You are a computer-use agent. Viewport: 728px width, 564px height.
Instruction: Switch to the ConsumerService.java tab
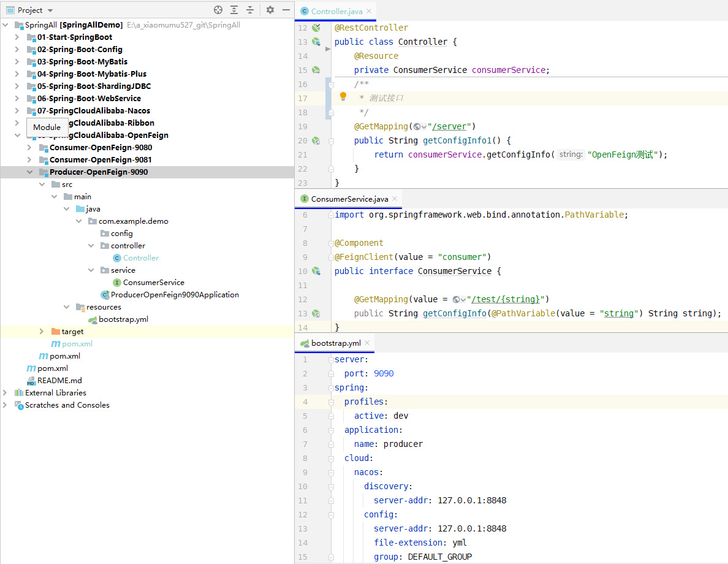click(x=349, y=199)
